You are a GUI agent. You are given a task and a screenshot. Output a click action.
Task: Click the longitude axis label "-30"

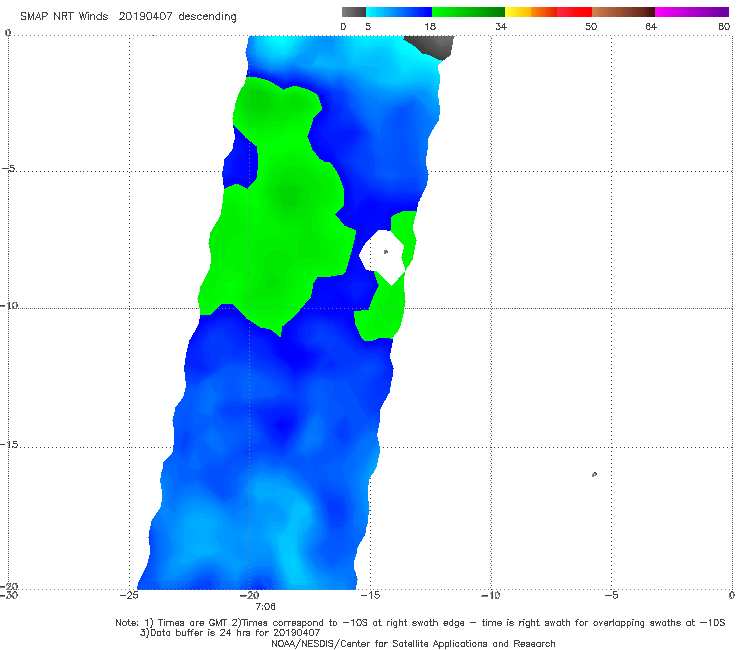pyautogui.click(x=9, y=595)
